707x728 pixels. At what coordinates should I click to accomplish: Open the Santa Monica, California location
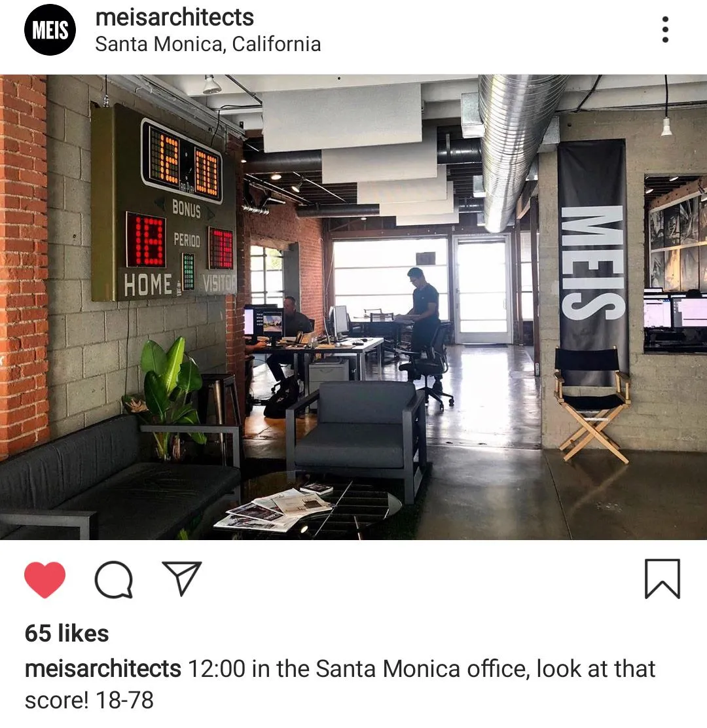tap(208, 45)
